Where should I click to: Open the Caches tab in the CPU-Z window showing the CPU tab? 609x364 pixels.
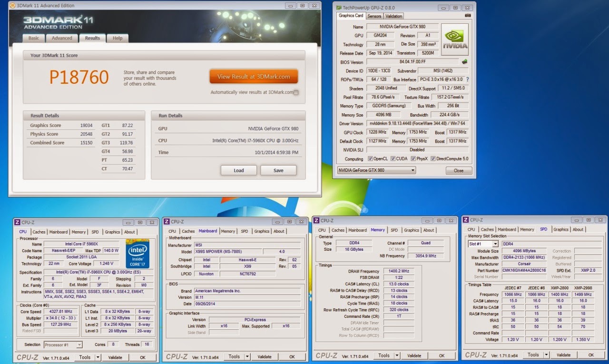pos(39,232)
